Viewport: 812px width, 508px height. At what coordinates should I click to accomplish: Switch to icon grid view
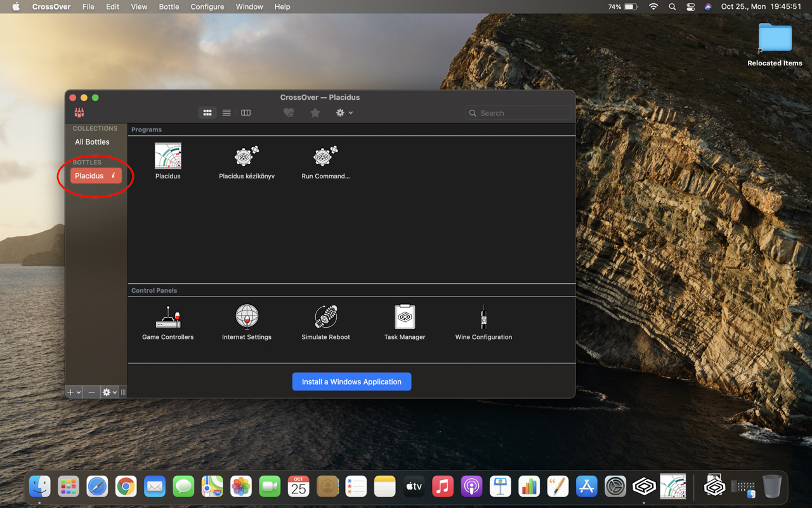[207, 113]
